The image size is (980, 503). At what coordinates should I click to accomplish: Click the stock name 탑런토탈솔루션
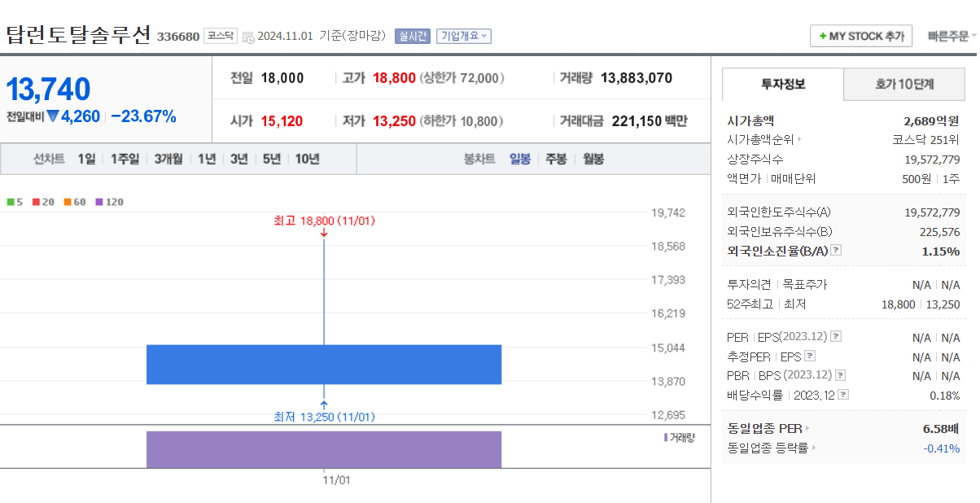[78, 35]
